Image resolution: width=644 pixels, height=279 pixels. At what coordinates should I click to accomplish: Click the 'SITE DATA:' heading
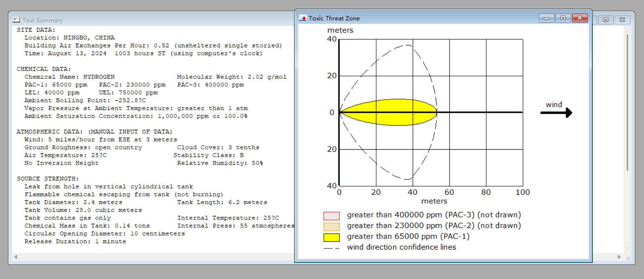pos(36,30)
